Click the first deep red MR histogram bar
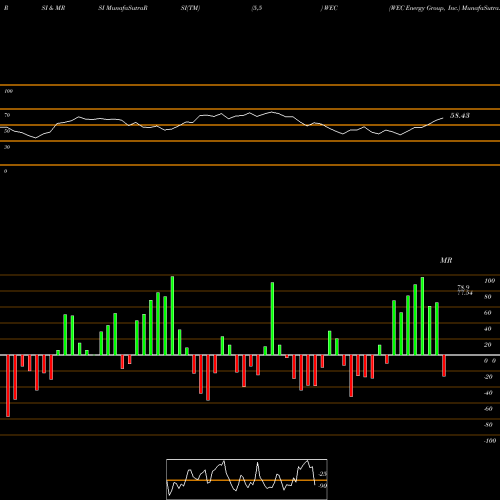 click(x=8, y=386)
